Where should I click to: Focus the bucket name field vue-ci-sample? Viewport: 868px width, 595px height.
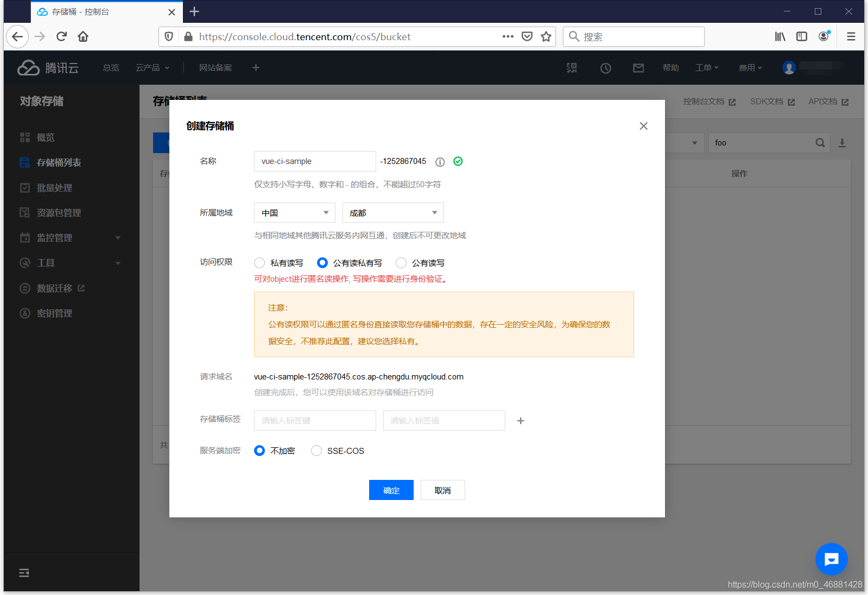tap(315, 161)
